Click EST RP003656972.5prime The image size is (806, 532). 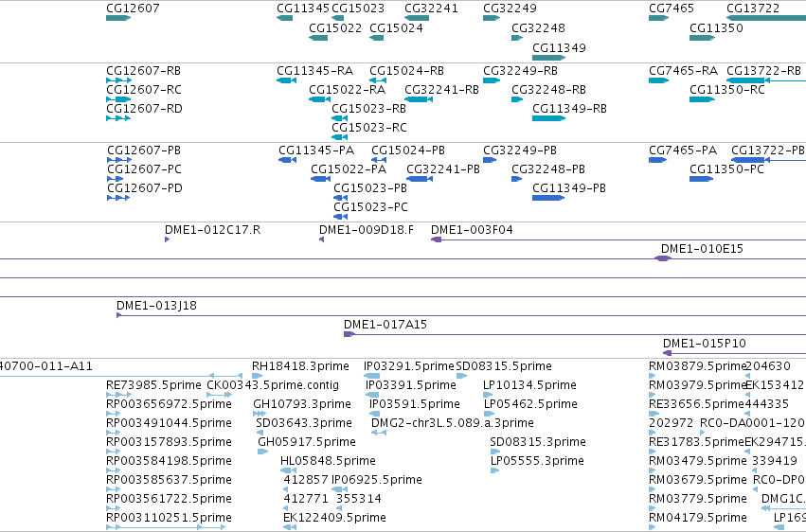pos(113,414)
